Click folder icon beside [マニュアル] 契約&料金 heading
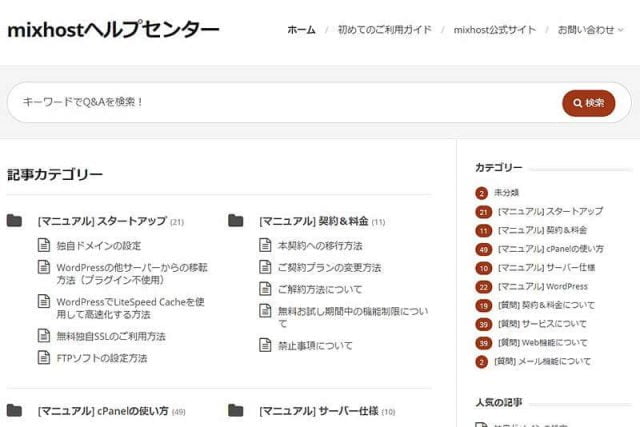Viewport: 640px width, 427px height. [236, 221]
